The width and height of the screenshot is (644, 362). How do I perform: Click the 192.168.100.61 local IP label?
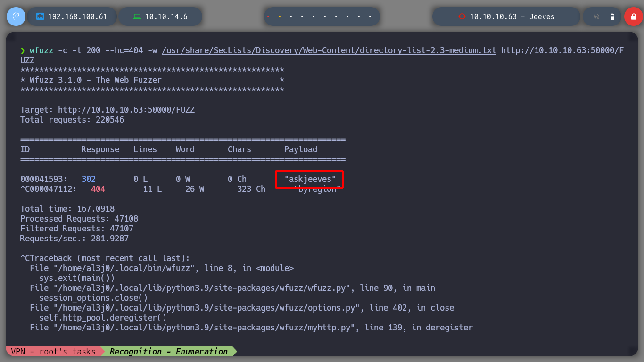[77, 16]
